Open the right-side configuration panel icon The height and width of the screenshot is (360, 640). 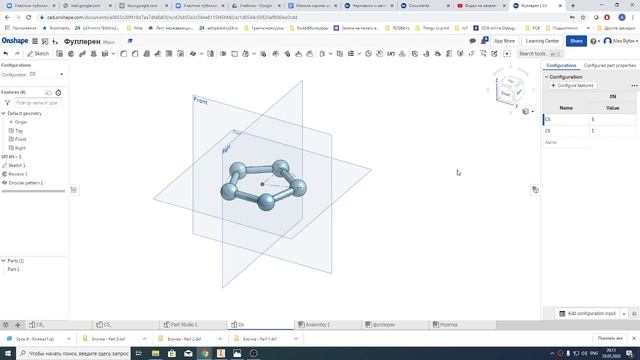click(x=535, y=190)
